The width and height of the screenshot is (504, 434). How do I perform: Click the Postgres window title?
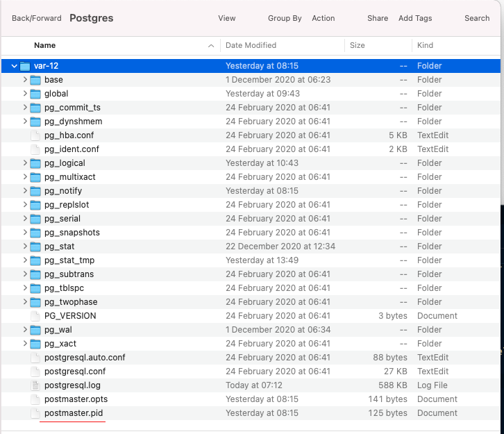pos(92,18)
